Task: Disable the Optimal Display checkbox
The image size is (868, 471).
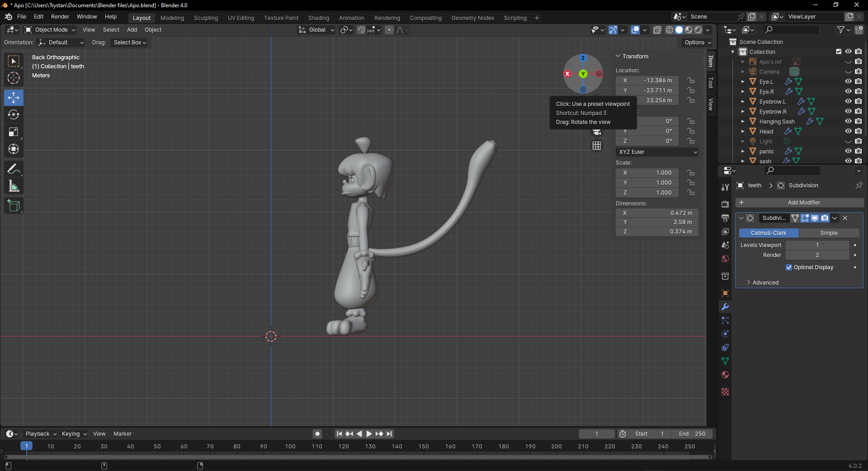Action: [x=789, y=267]
